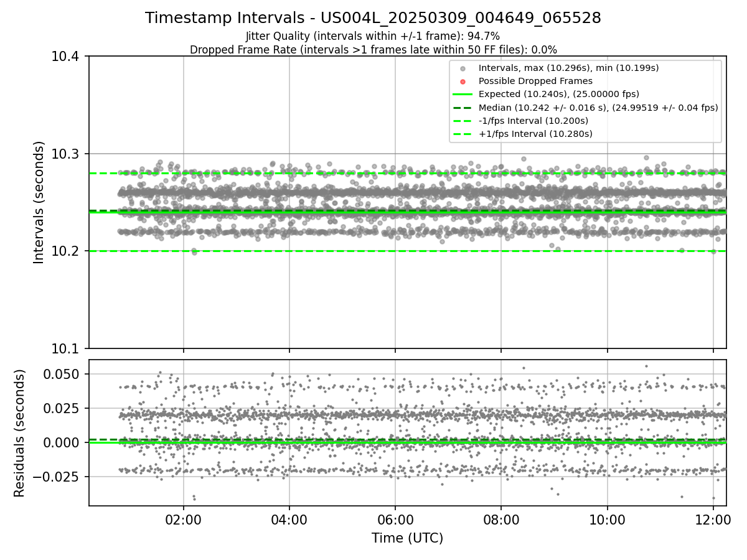The width and height of the screenshot is (747, 560).
Task: Select the 'Dropped Frame Rate' subtitle line
Action: click(373, 50)
